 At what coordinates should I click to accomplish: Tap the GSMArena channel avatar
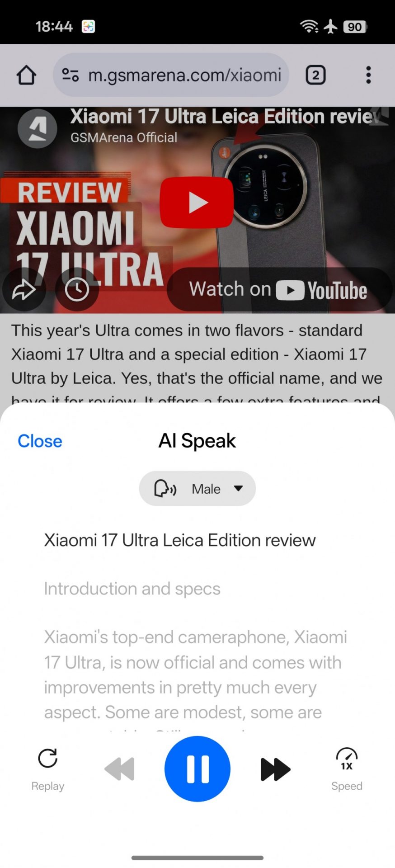pyautogui.click(x=38, y=128)
